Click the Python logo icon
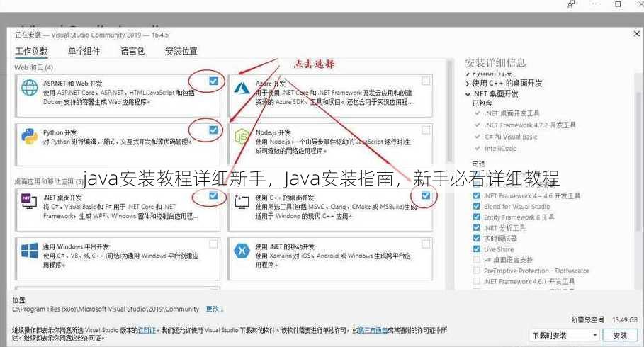Screen dimensions: 644x347 click(29, 137)
